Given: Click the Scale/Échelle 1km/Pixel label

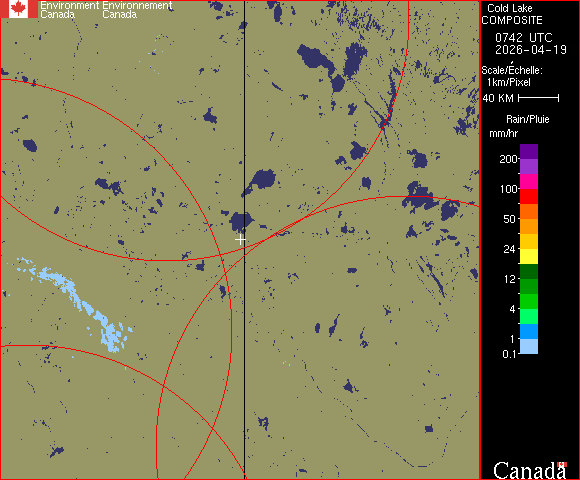Looking at the screenshot, I should (x=512, y=76).
